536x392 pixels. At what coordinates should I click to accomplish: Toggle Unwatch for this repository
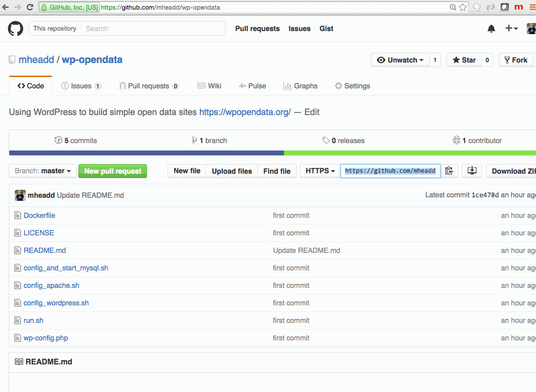[x=400, y=60]
